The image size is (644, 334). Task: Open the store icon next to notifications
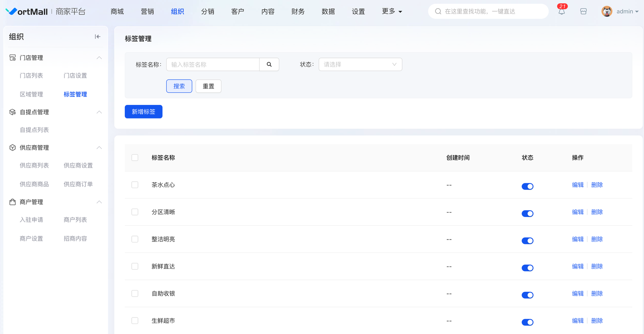pos(583,12)
